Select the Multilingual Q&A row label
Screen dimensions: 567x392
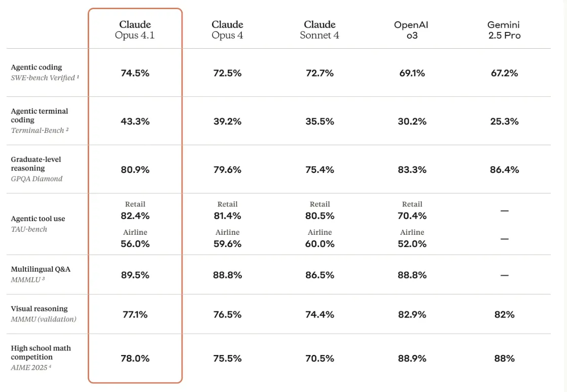[41, 269]
